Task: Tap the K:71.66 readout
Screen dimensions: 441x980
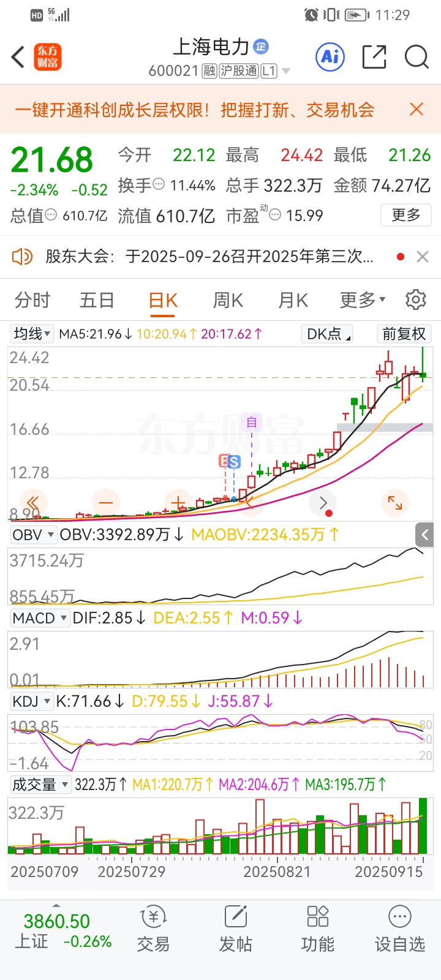Action: (90, 701)
